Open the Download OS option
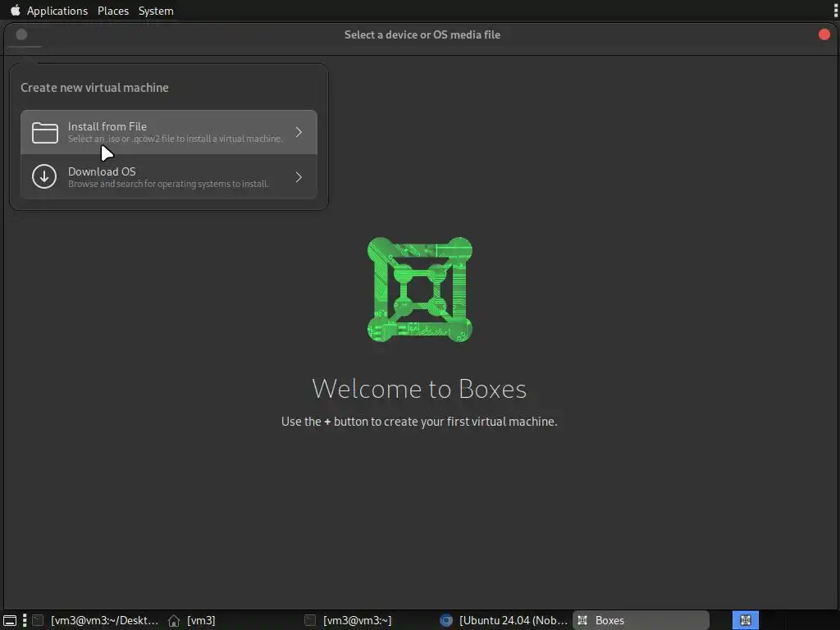Image resolution: width=840 pixels, height=630 pixels. click(x=169, y=177)
